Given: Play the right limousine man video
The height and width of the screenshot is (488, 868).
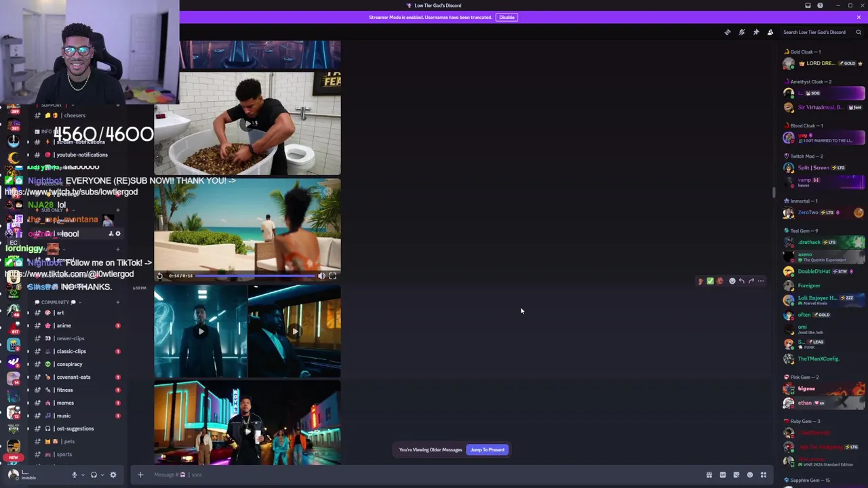Looking at the screenshot, I should tap(294, 331).
